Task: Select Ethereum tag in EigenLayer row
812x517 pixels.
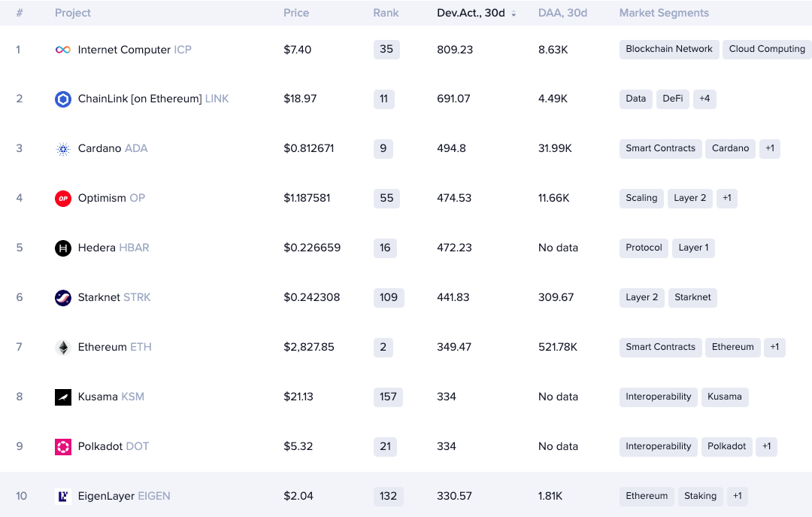Action: tap(647, 496)
